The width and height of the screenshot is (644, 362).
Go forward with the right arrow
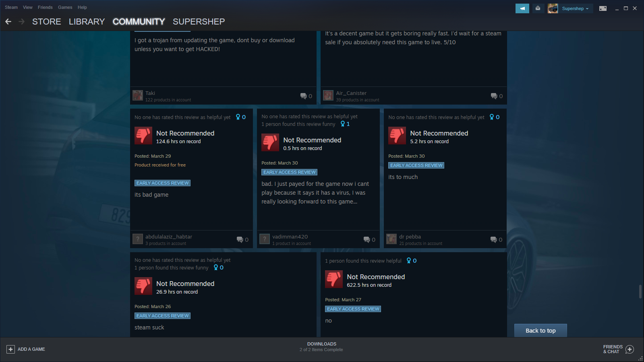[22, 22]
